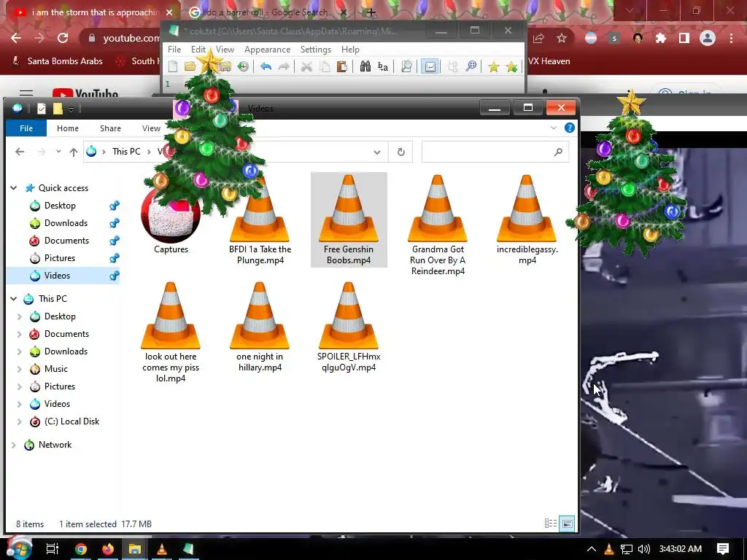
Task: Click the Paste clipboard icon in the text editor
Action: point(341,66)
